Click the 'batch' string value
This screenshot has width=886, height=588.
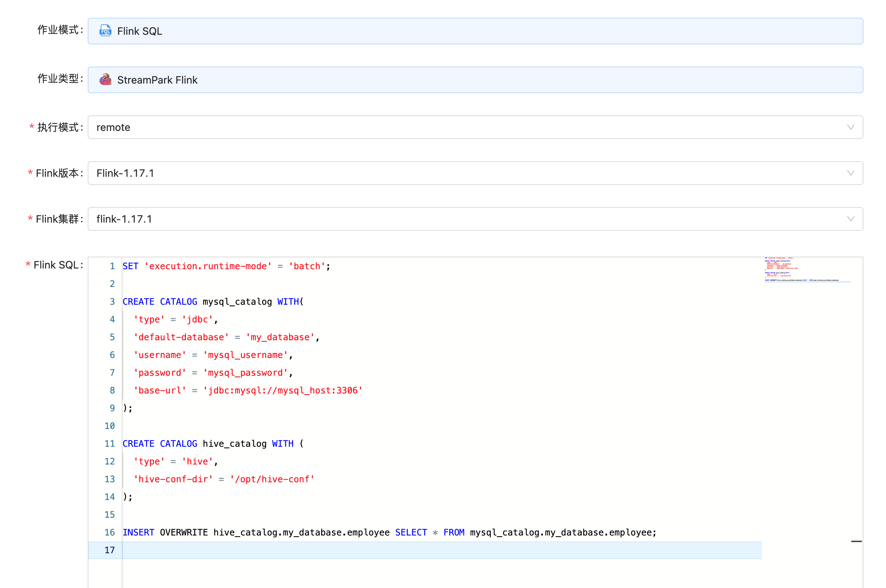pos(306,266)
